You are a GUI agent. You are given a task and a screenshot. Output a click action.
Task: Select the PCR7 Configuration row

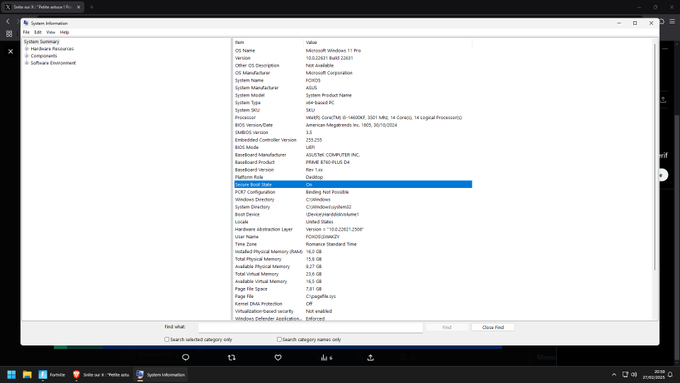[353, 192]
